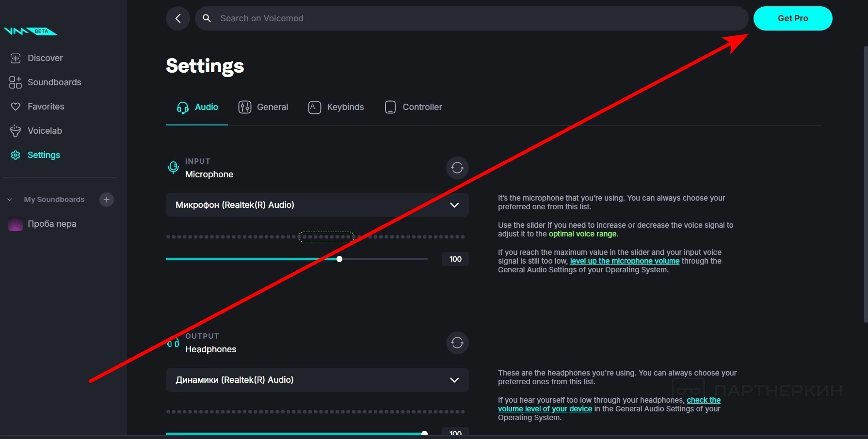Image resolution: width=868 pixels, height=439 pixels.
Task: Click the Voicemod logo
Action: pyautogui.click(x=30, y=31)
